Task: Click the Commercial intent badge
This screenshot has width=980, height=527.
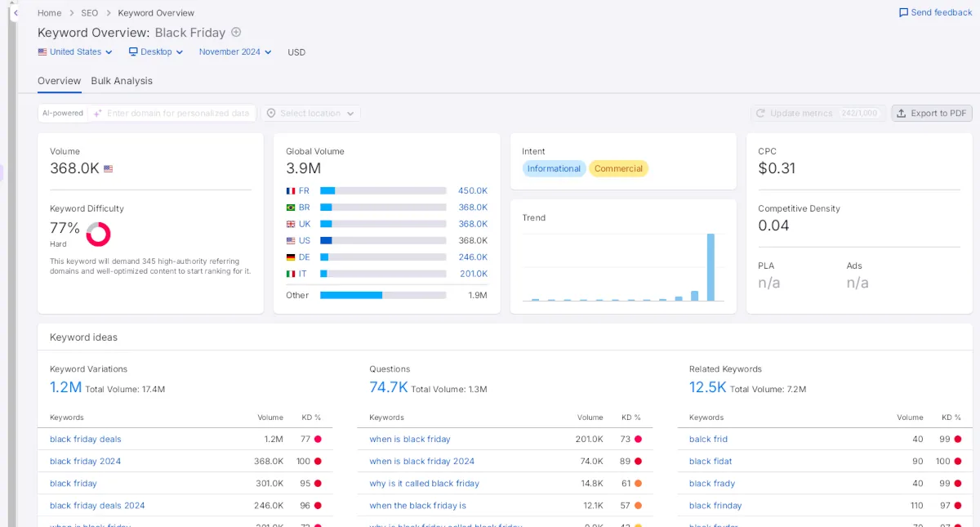Action: point(618,168)
